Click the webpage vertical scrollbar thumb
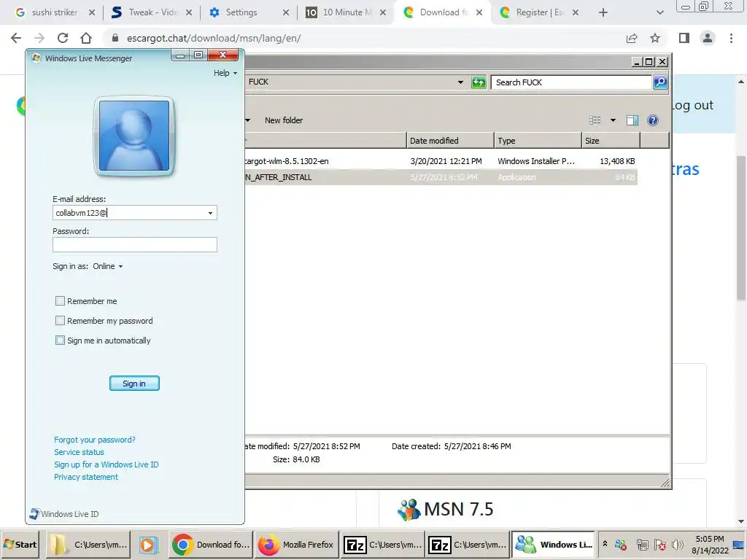 coord(741,228)
